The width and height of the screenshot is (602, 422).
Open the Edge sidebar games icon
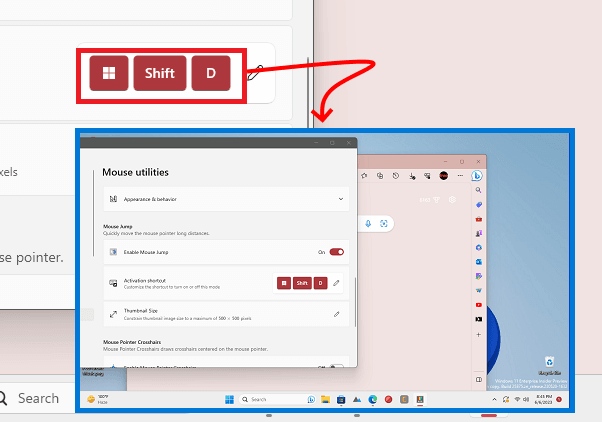click(x=478, y=233)
